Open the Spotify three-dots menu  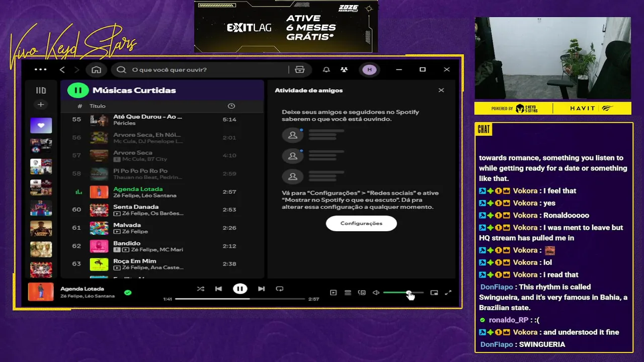(40, 69)
